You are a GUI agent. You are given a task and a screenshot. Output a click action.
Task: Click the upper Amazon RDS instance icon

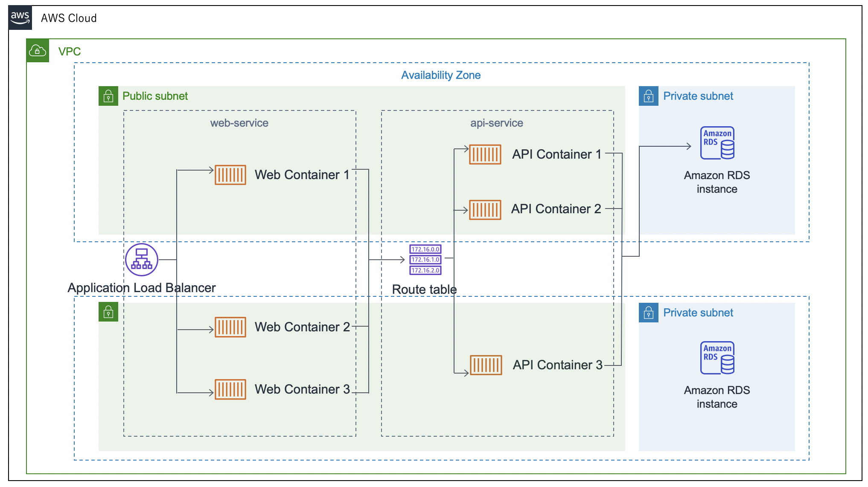click(x=717, y=143)
